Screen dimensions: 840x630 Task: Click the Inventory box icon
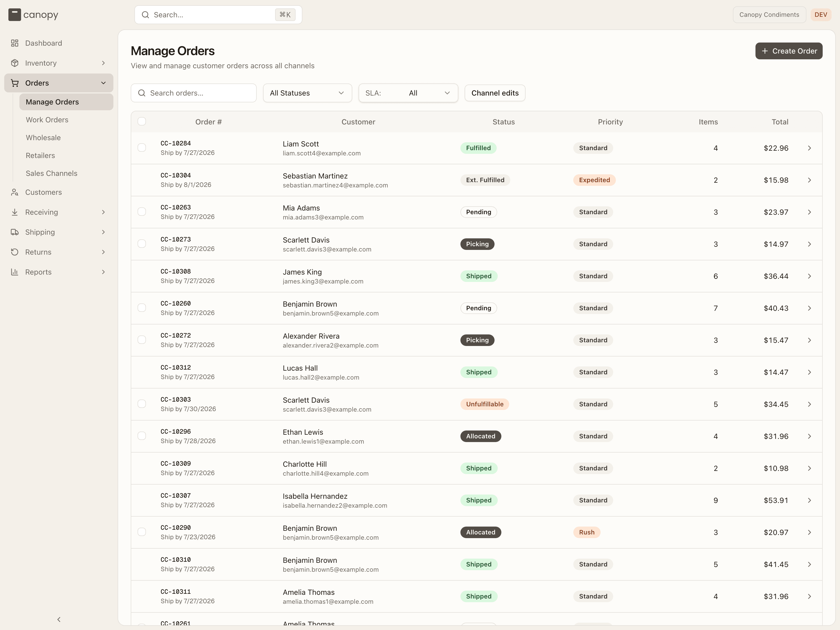(x=15, y=63)
